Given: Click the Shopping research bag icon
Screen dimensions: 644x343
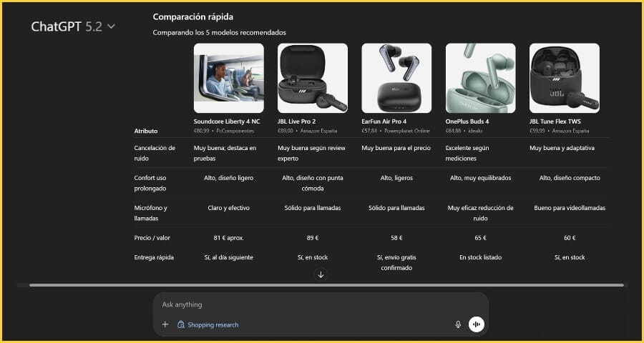Looking at the screenshot, I should (x=180, y=324).
